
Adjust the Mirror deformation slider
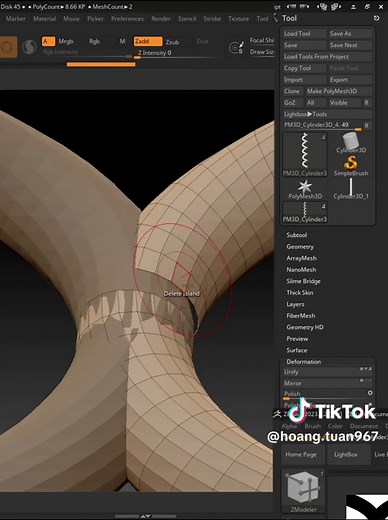pyautogui.click(x=327, y=383)
